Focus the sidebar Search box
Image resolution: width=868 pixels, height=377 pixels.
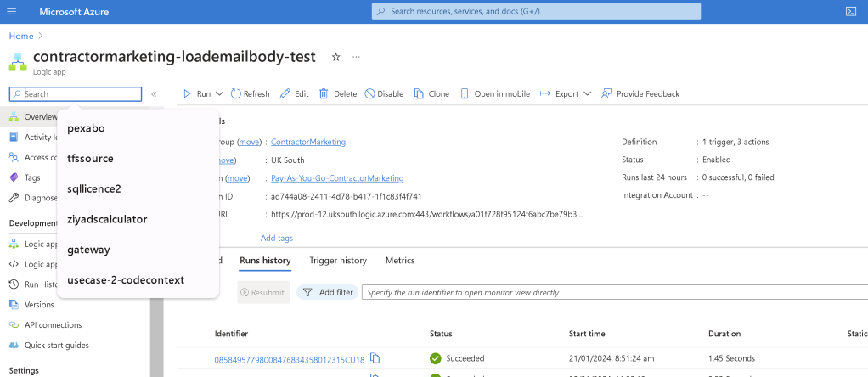point(76,94)
